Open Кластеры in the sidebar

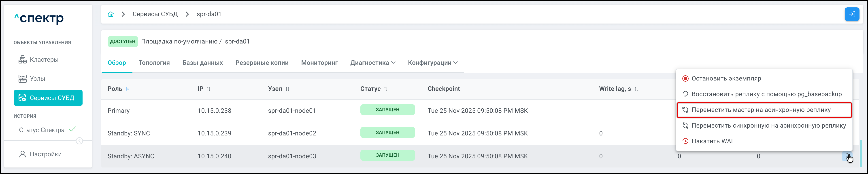[x=44, y=60]
